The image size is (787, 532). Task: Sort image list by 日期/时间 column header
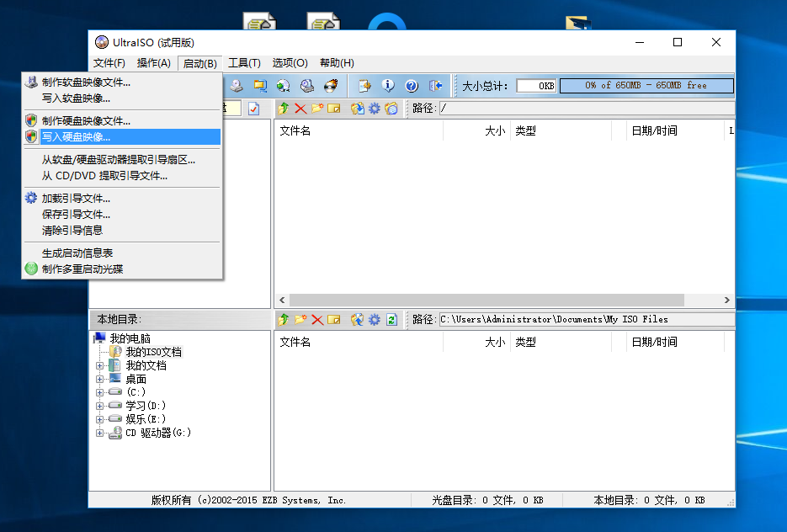(x=675, y=131)
